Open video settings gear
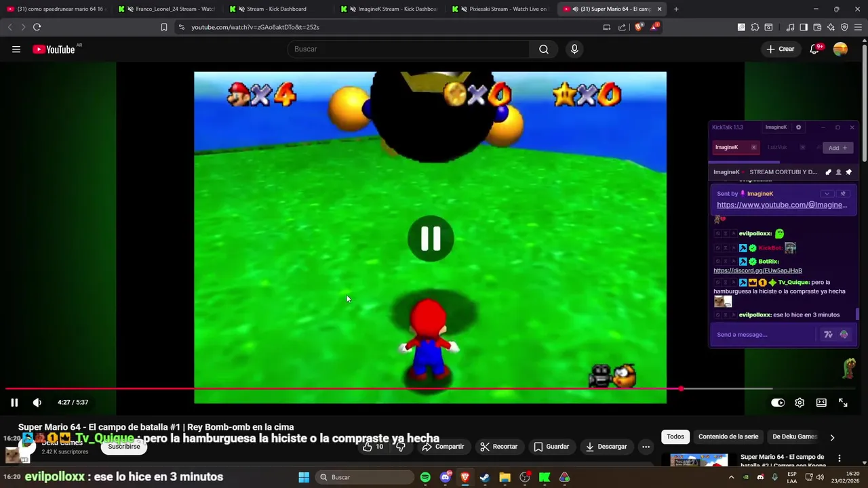 pos(800,403)
